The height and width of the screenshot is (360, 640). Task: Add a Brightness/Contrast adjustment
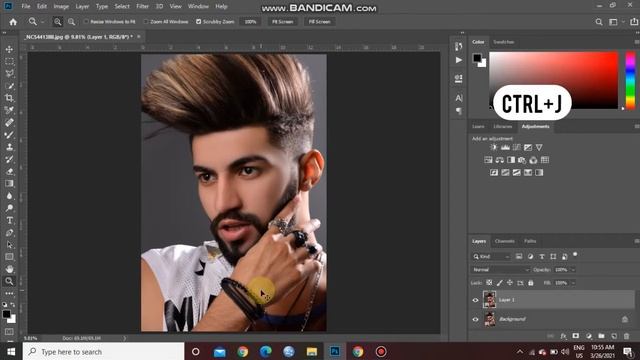click(x=494, y=147)
